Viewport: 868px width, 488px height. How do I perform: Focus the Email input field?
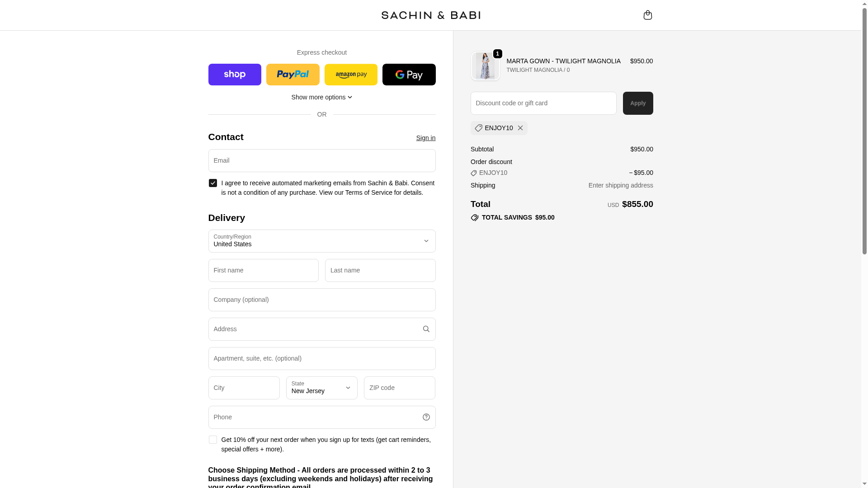321,160
